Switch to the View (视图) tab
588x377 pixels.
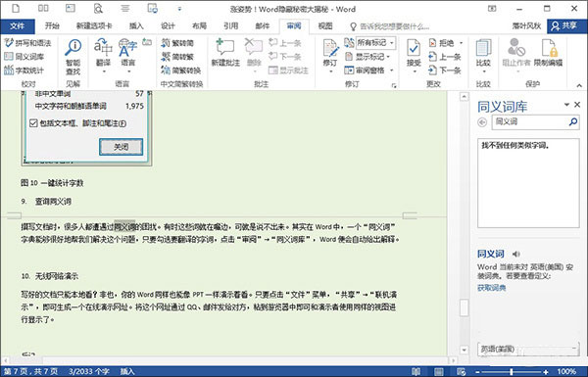click(325, 25)
